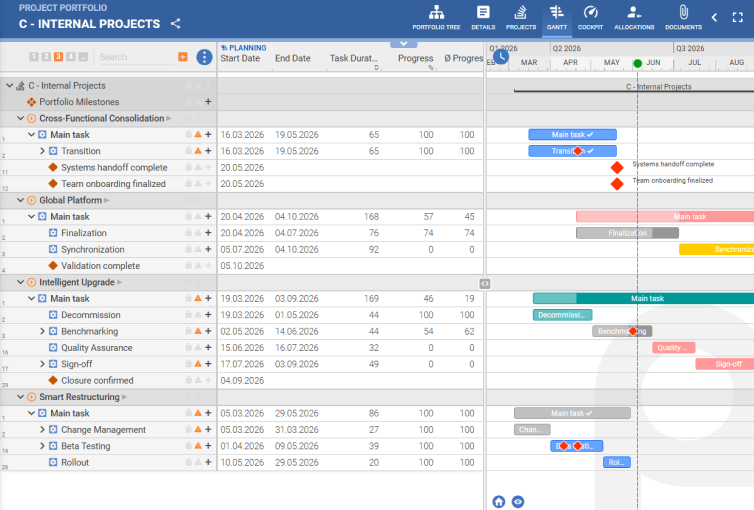
Task: Open the Portfolio Tree view
Action: coord(436,17)
